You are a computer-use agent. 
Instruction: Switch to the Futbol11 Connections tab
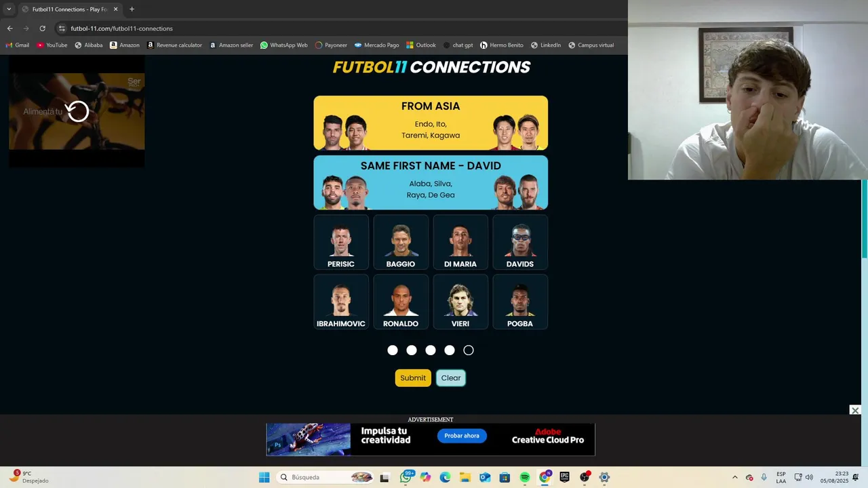pyautogui.click(x=69, y=9)
